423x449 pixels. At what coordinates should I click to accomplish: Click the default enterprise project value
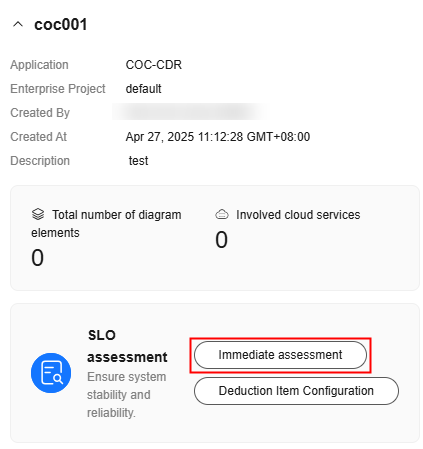point(143,89)
